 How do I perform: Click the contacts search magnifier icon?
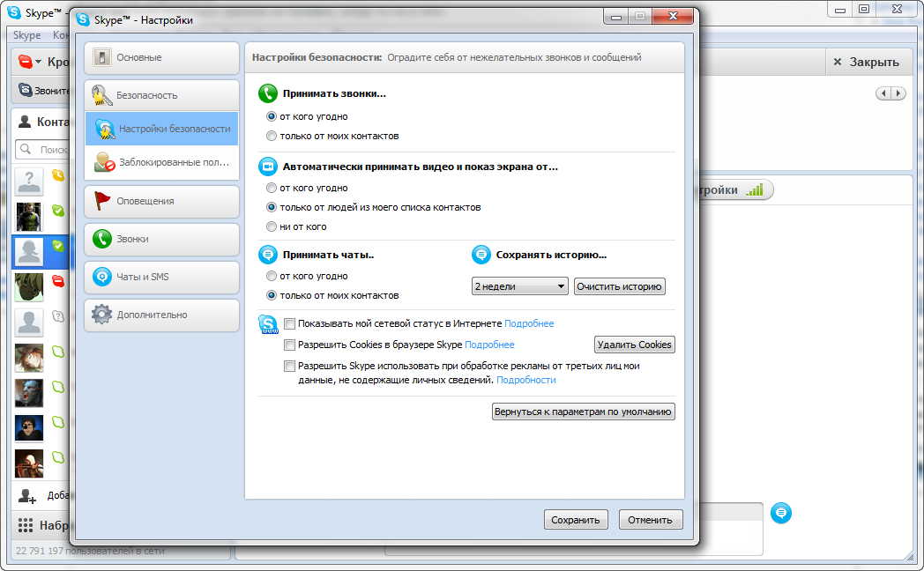coord(26,149)
